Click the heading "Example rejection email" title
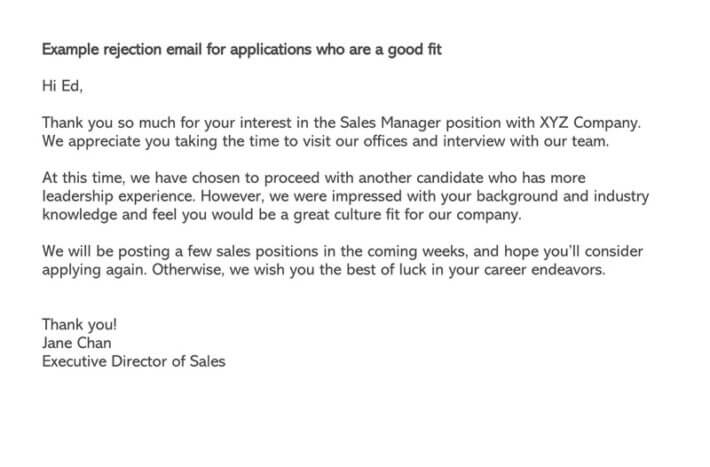 [241, 49]
